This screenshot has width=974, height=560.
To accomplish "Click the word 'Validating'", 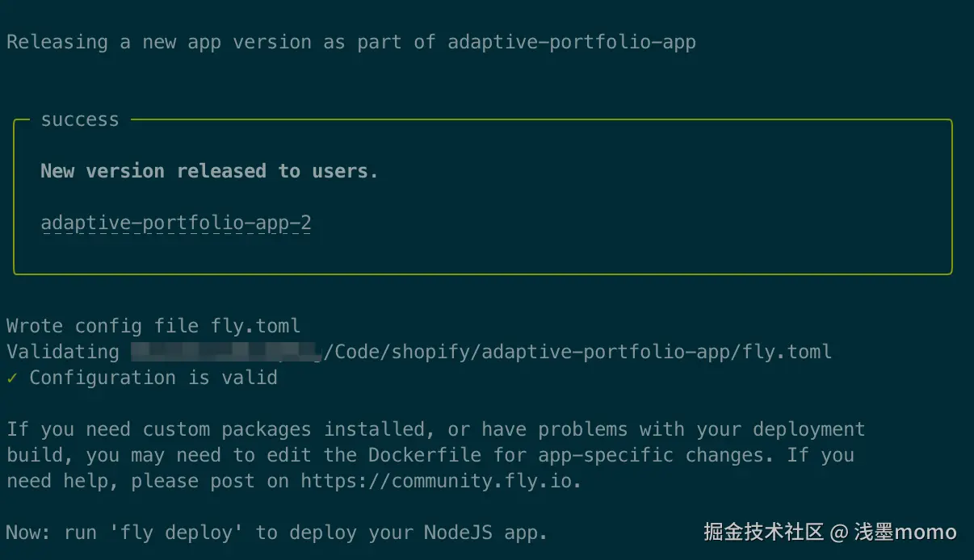I will (63, 352).
